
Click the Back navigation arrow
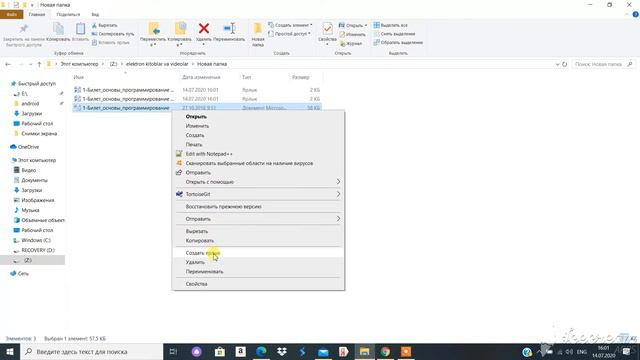[x=8, y=64]
